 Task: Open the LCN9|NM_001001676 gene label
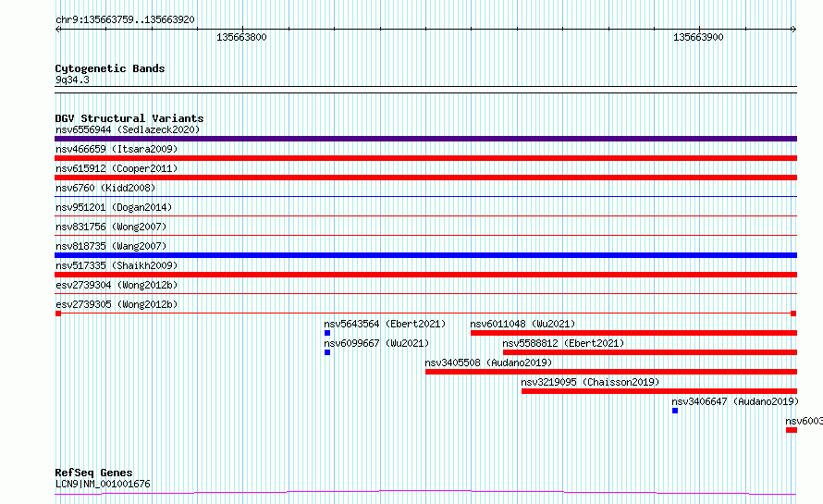coord(103,484)
